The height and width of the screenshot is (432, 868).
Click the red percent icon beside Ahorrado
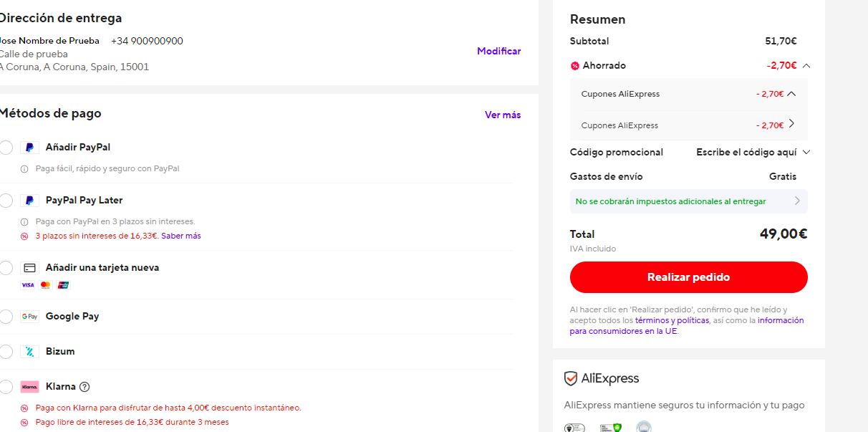coord(574,66)
